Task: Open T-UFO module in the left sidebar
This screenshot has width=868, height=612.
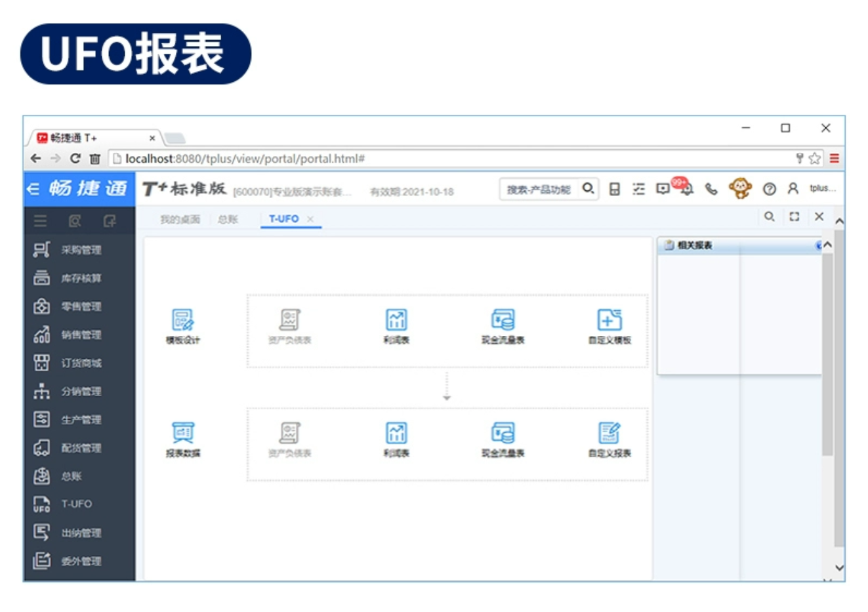Action: 63,504
